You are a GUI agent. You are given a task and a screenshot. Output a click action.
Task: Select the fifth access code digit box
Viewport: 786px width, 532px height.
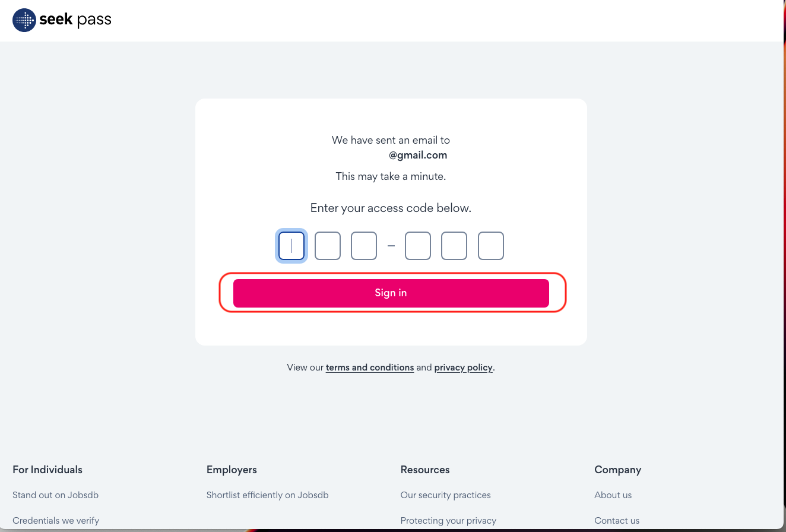[x=454, y=246]
